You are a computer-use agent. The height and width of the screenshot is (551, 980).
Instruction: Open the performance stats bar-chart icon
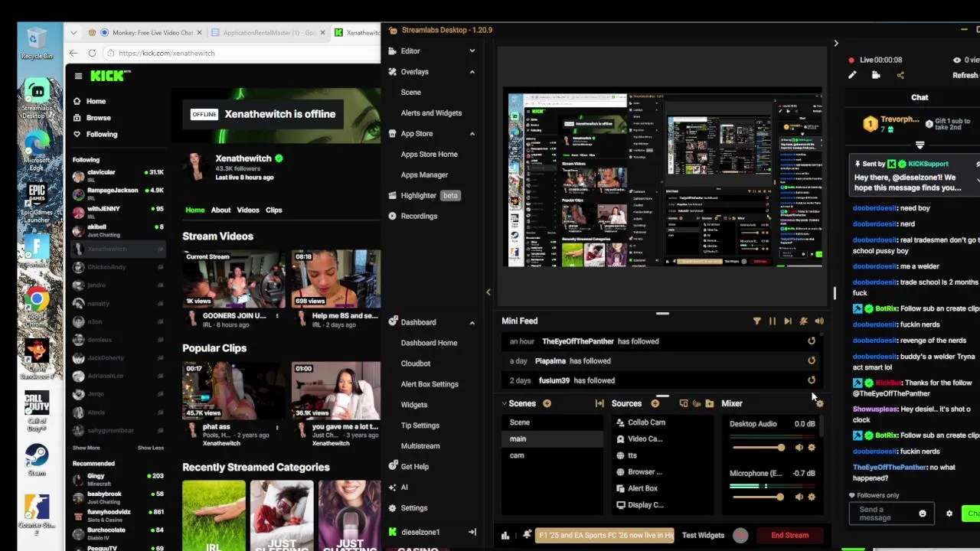505,536
